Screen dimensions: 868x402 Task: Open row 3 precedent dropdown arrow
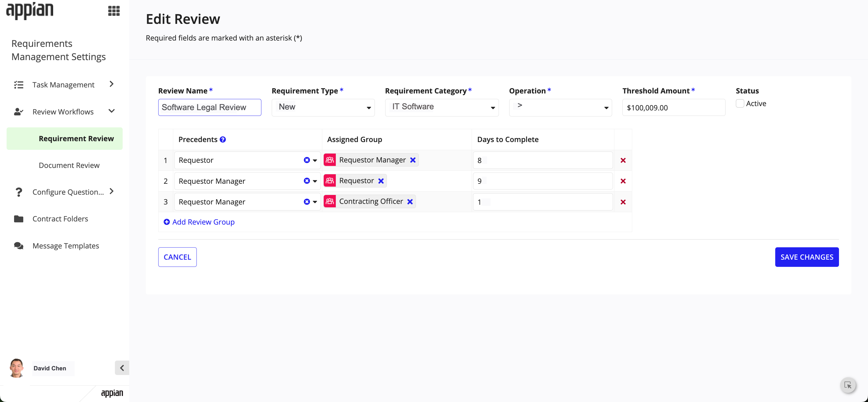coord(315,202)
